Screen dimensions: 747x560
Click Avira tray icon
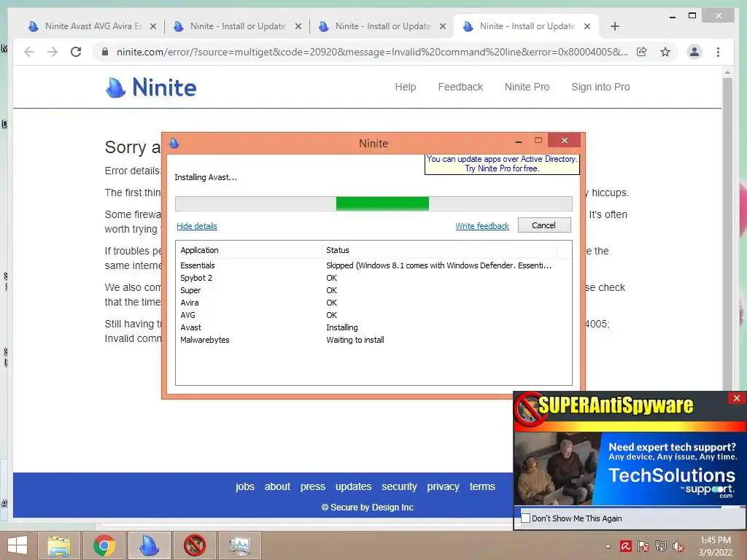coord(625,546)
